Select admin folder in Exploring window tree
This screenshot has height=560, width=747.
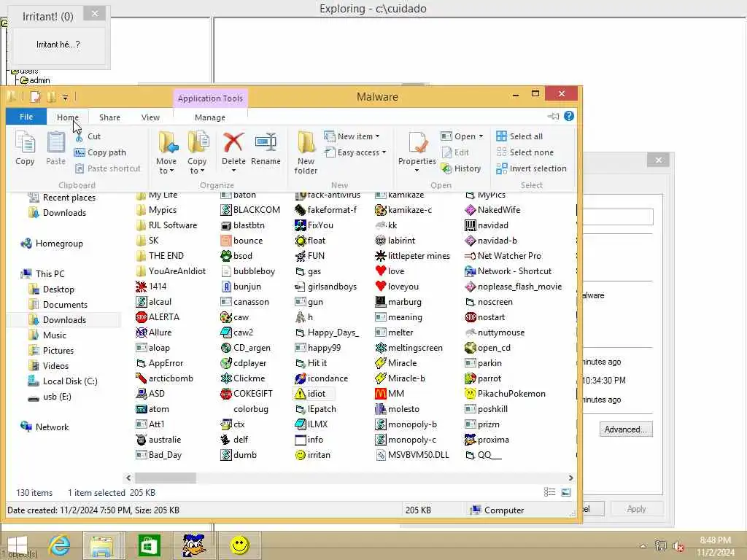coord(35,80)
